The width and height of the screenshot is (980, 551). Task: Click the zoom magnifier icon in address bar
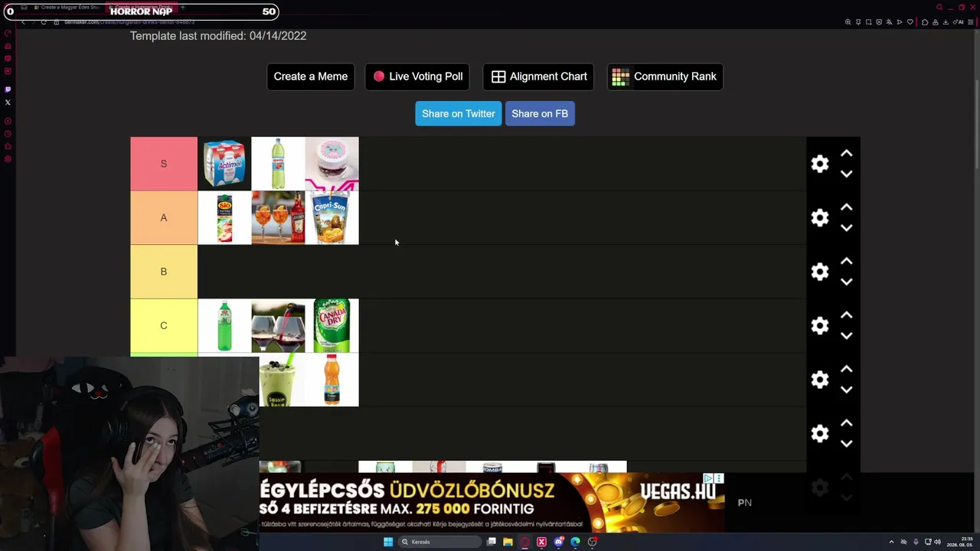848,22
